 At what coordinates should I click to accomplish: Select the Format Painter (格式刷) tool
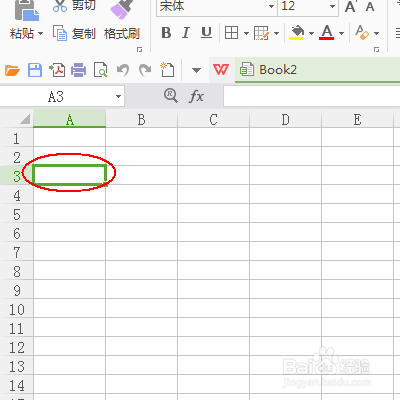(122, 34)
